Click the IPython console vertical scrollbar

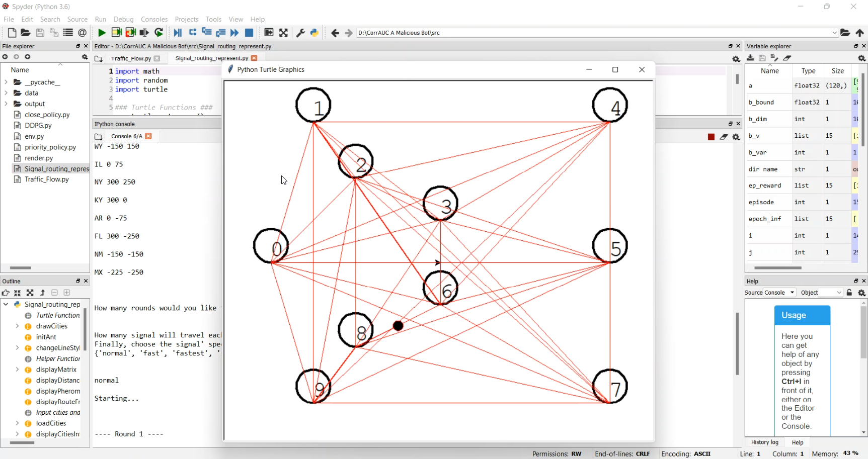coord(737,344)
